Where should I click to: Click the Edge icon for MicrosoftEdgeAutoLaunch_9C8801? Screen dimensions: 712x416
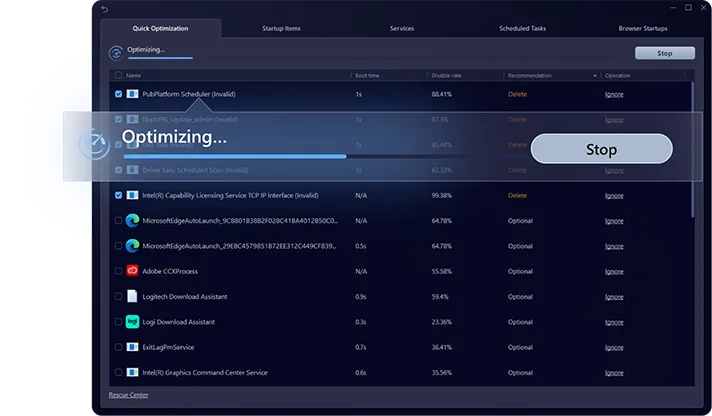point(132,221)
